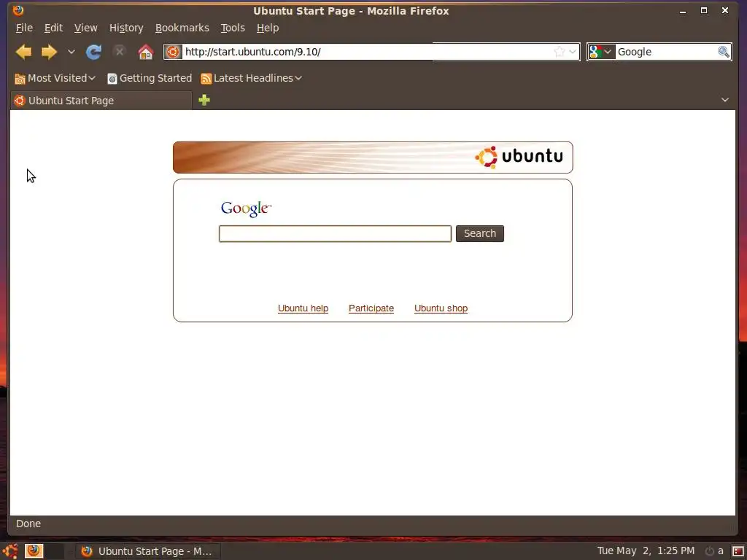Open the search engine selector dropdown
The image size is (747, 560).
(x=601, y=52)
